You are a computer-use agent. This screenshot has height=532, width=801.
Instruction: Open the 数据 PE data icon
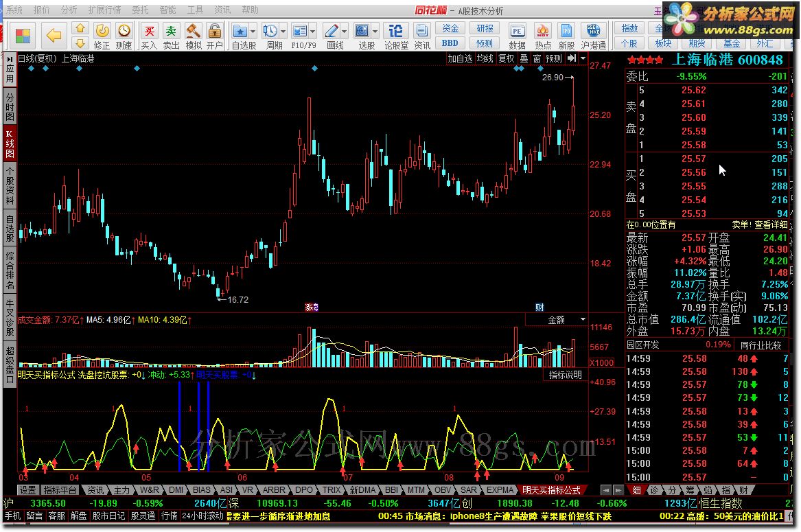click(517, 36)
